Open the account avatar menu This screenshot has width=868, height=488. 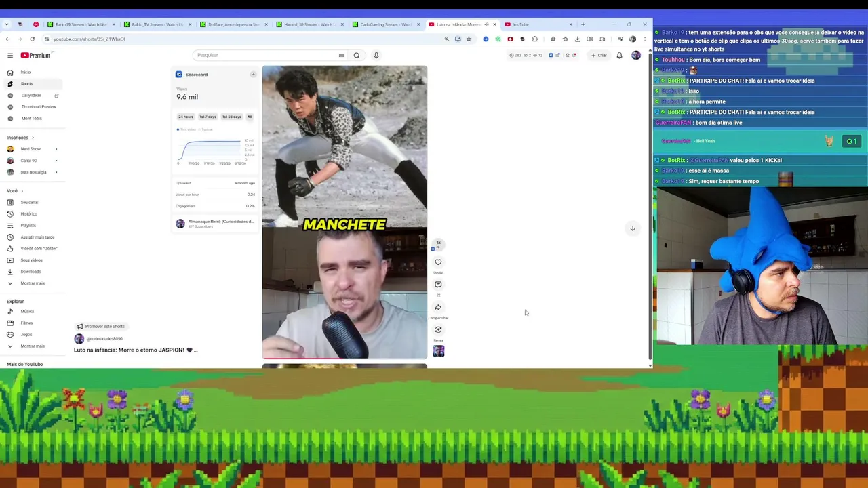tap(636, 55)
